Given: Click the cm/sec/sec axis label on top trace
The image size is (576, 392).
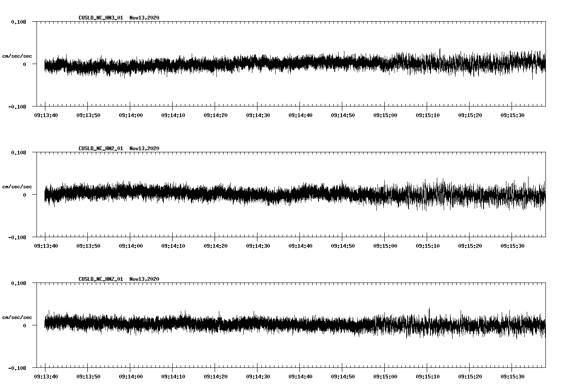Looking at the screenshot, I should [17, 56].
